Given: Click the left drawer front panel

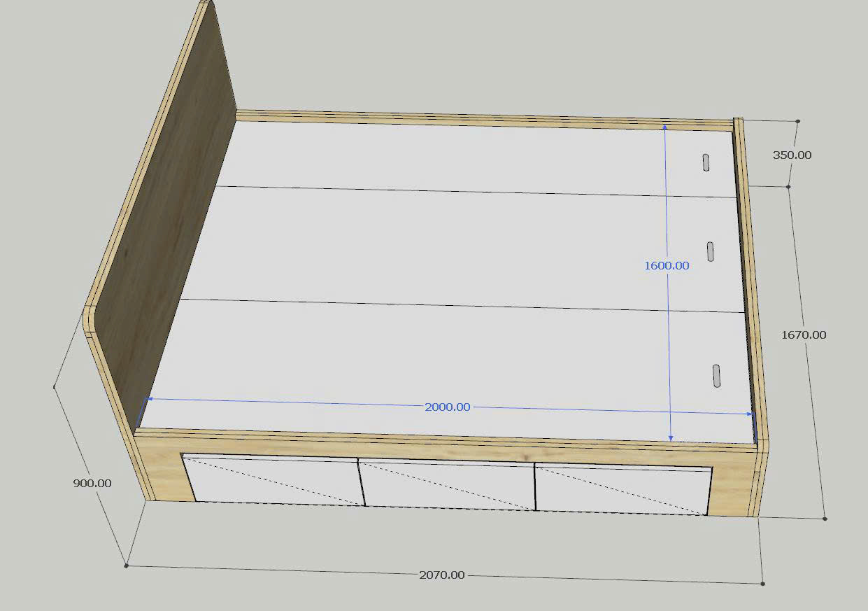Looking at the screenshot, I should tap(273, 480).
